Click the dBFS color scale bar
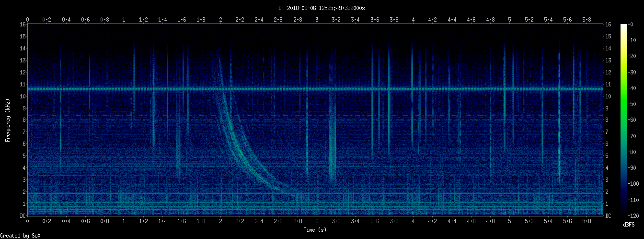The width and height of the screenshot is (644, 239). (624, 120)
